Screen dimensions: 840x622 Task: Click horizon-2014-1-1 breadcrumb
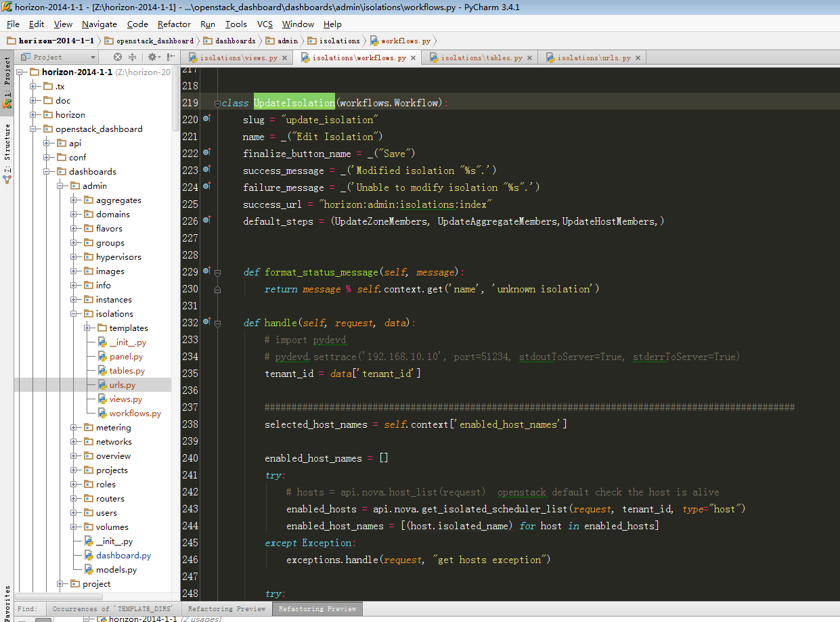click(x=50, y=41)
